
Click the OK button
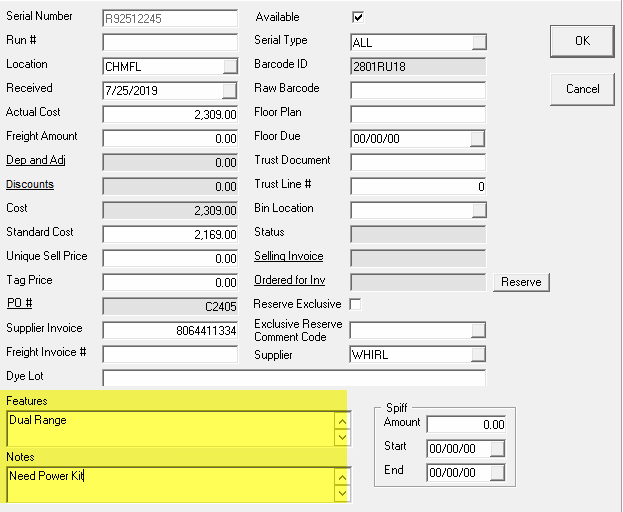tap(582, 41)
